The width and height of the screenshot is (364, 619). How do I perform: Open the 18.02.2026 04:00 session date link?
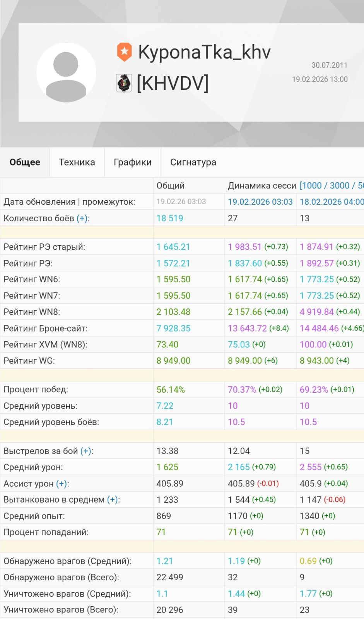(x=332, y=202)
